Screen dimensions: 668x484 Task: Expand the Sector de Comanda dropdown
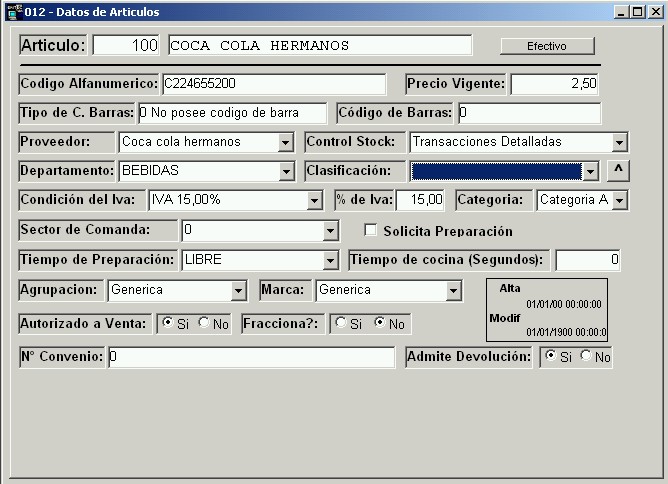[x=331, y=230]
